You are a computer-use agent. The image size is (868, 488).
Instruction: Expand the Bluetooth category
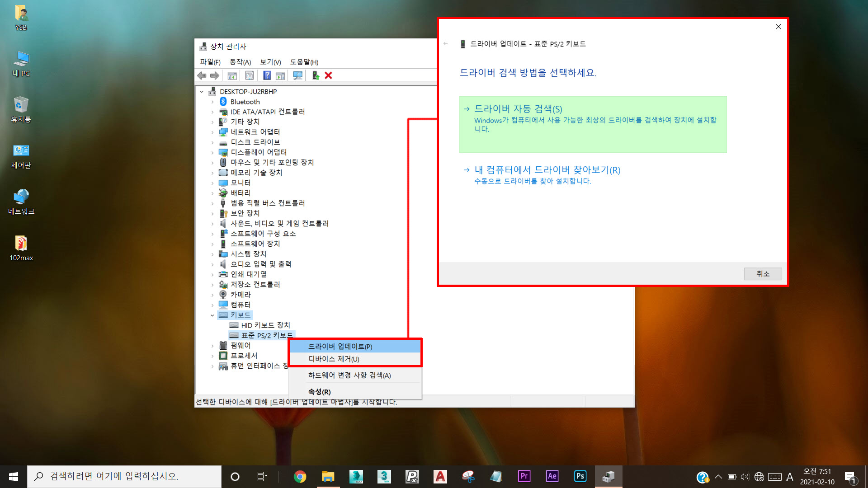pos(212,102)
